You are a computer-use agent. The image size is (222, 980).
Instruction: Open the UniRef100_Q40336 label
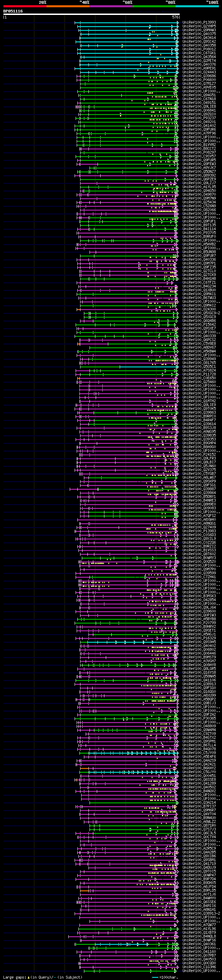(x=199, y=259)
